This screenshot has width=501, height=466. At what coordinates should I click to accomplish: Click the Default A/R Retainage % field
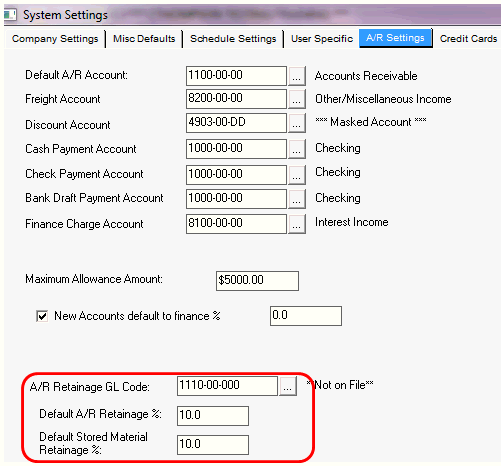point(213,416)
